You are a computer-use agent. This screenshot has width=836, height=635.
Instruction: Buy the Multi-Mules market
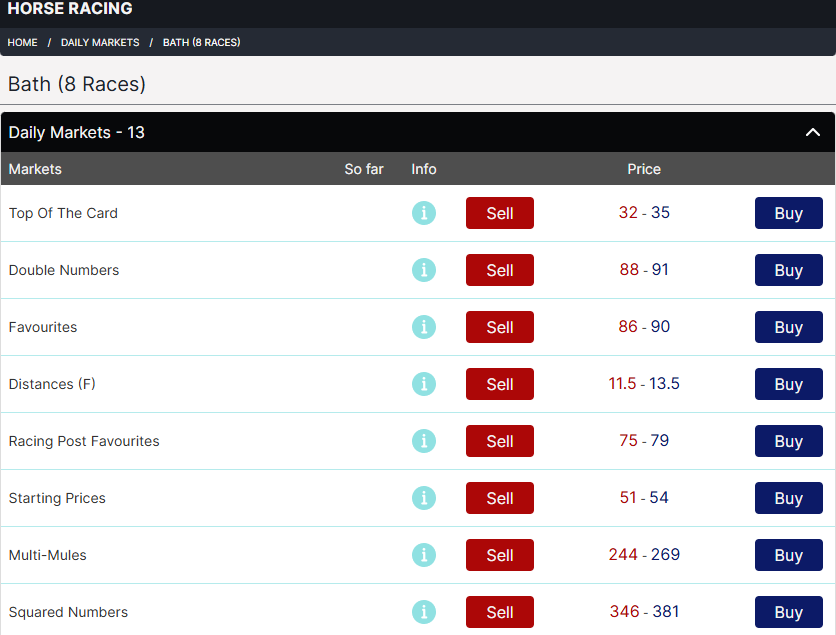click(x=789, y=555)
